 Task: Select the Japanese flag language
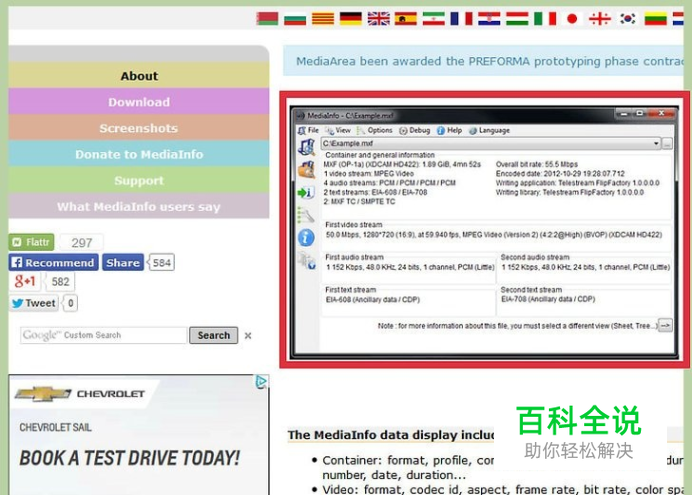point(572,19)
